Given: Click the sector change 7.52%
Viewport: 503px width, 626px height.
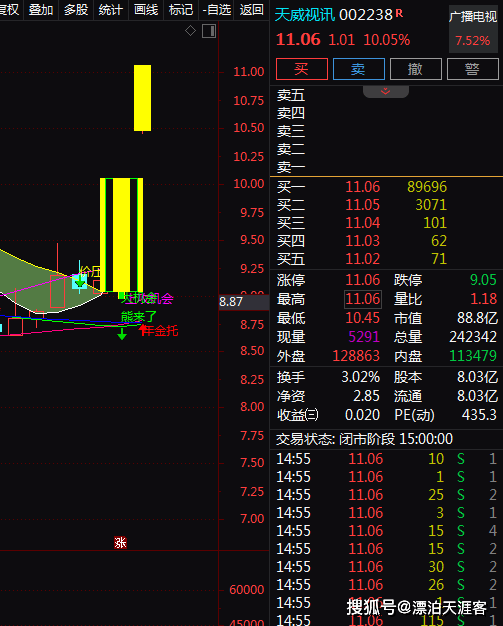Looking at the screenshot, I should [x=473, y=40].
